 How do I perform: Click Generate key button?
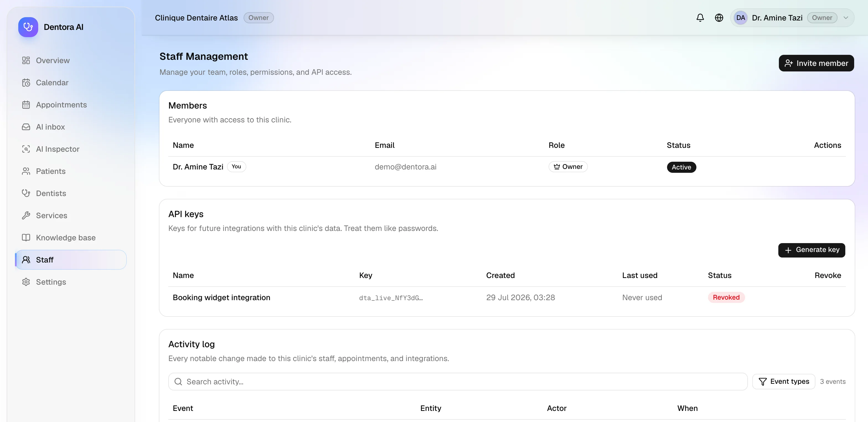pos(811,250)
